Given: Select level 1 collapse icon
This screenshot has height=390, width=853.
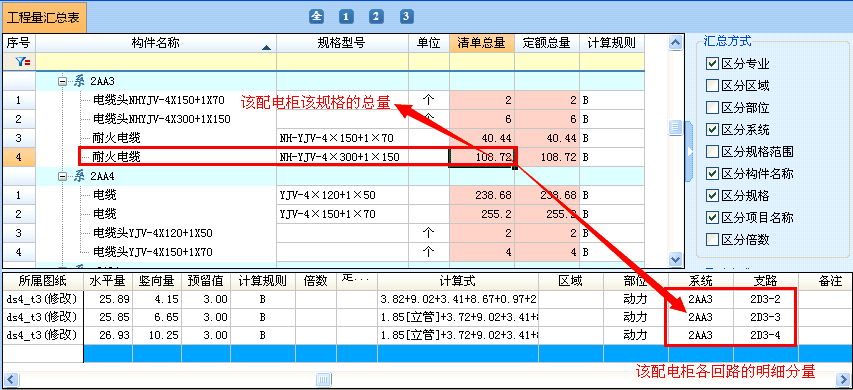Looking at the screenshot, I should click(x=346, y=17).
